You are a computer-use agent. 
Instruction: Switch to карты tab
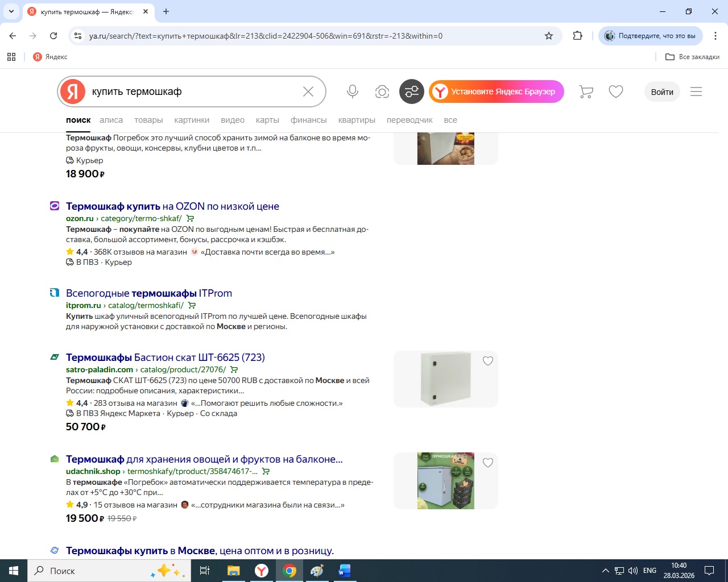(267, 120)
